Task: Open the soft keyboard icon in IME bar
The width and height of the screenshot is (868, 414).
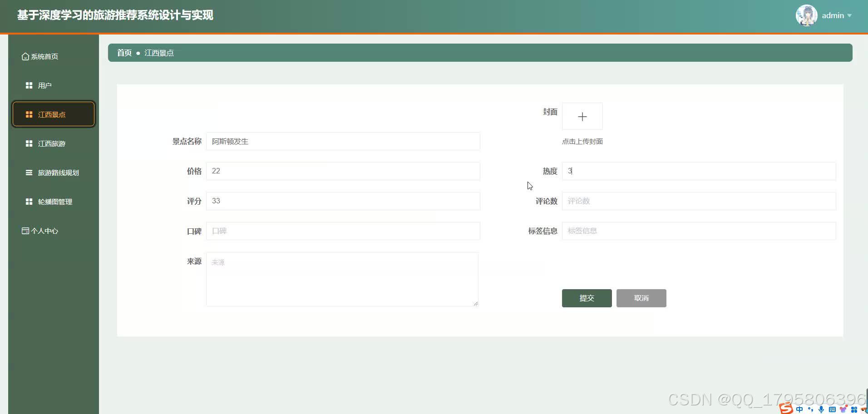Action: 832,409
